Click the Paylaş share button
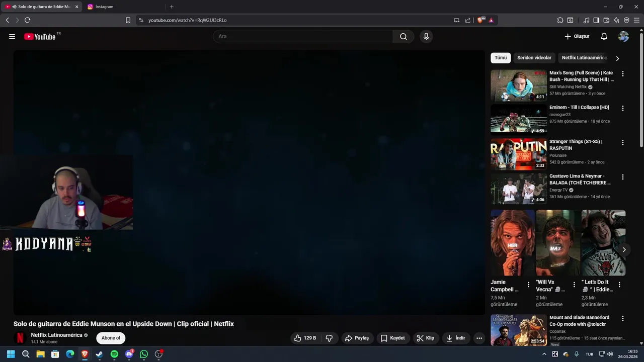This screenshot has height=362, width=644. pos(357,338)
